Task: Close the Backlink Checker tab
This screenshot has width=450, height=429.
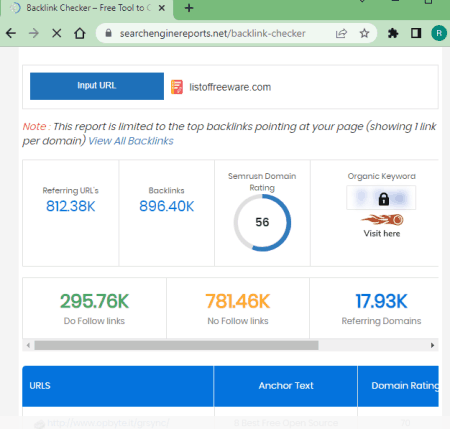Action: click(x=162, y=8)
